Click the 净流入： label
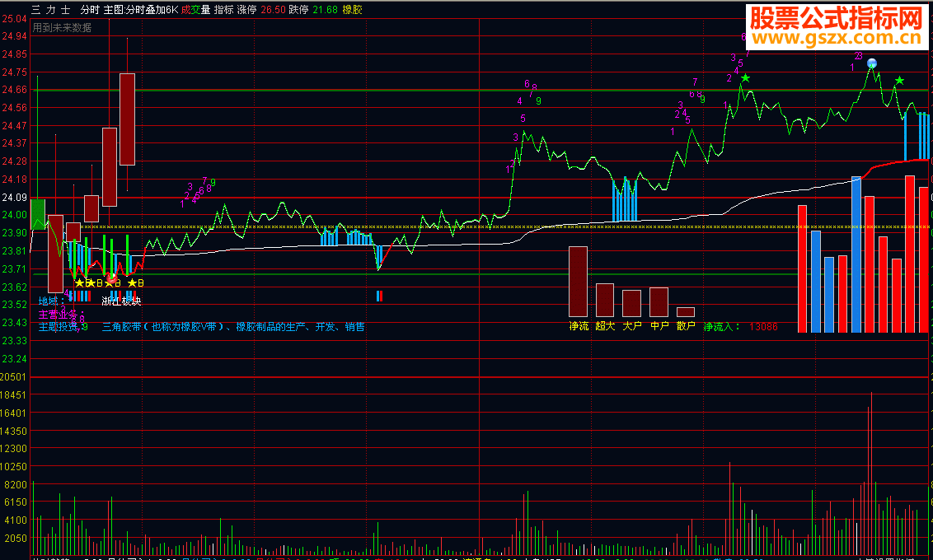The image size is (933, 560). [x=722, y=326]
